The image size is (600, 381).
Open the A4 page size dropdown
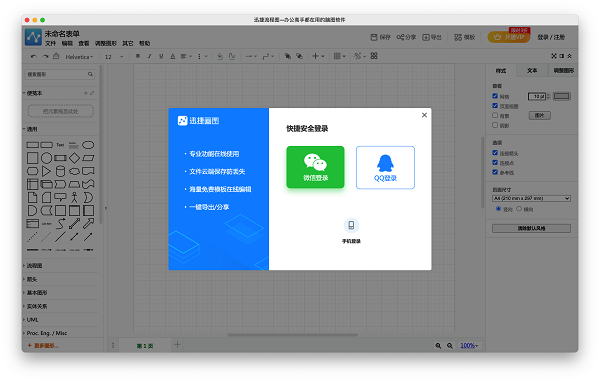[531, 198]
